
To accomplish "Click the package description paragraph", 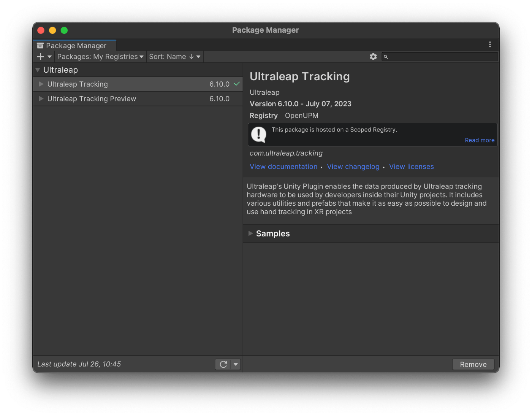I will [367, 199].
